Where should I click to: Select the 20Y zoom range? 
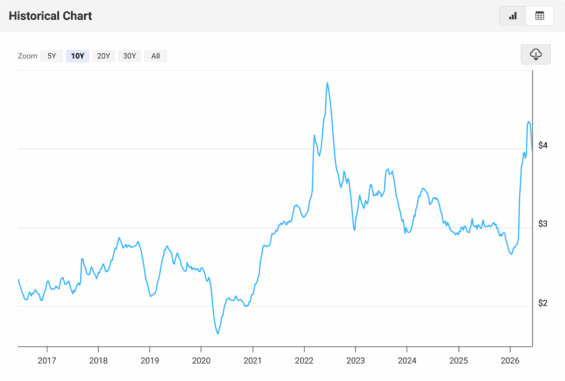(103, 56)
